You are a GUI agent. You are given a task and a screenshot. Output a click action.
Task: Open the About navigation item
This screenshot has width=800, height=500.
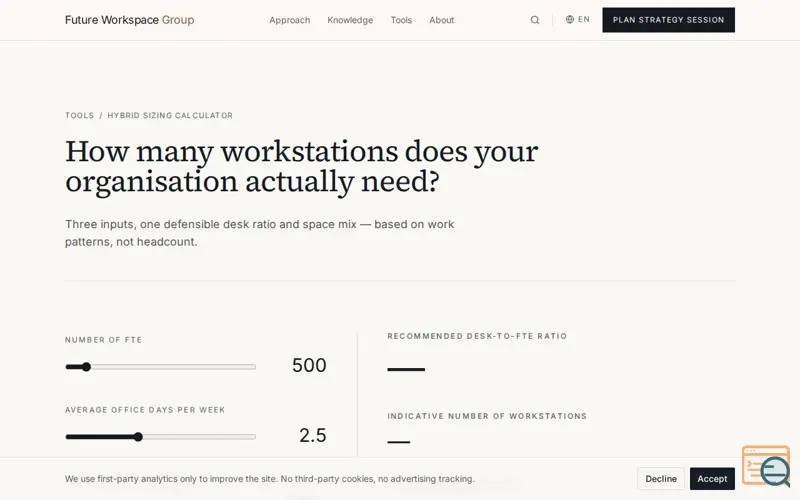[x=441, y=20]
